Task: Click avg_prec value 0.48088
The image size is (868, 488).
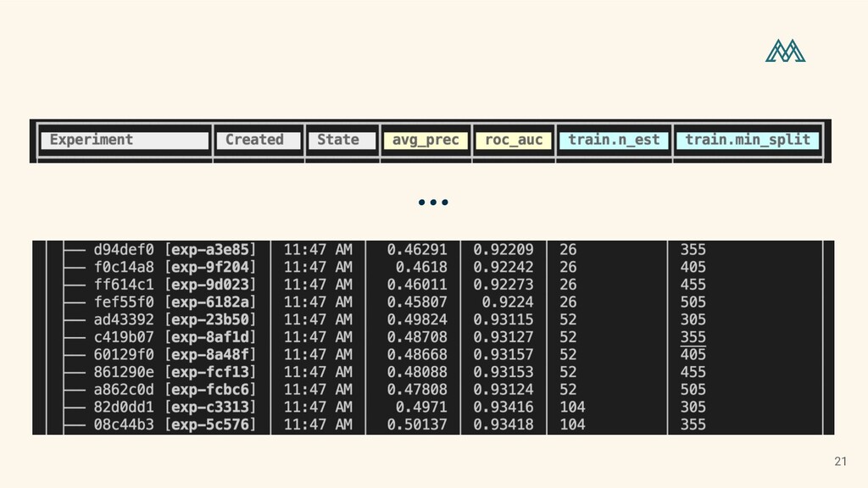Action: click(x=417, y=373)
